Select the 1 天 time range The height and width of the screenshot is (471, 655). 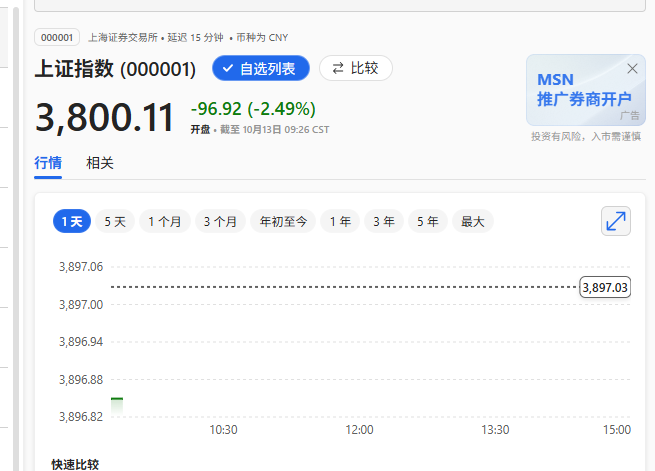[72, 221]
